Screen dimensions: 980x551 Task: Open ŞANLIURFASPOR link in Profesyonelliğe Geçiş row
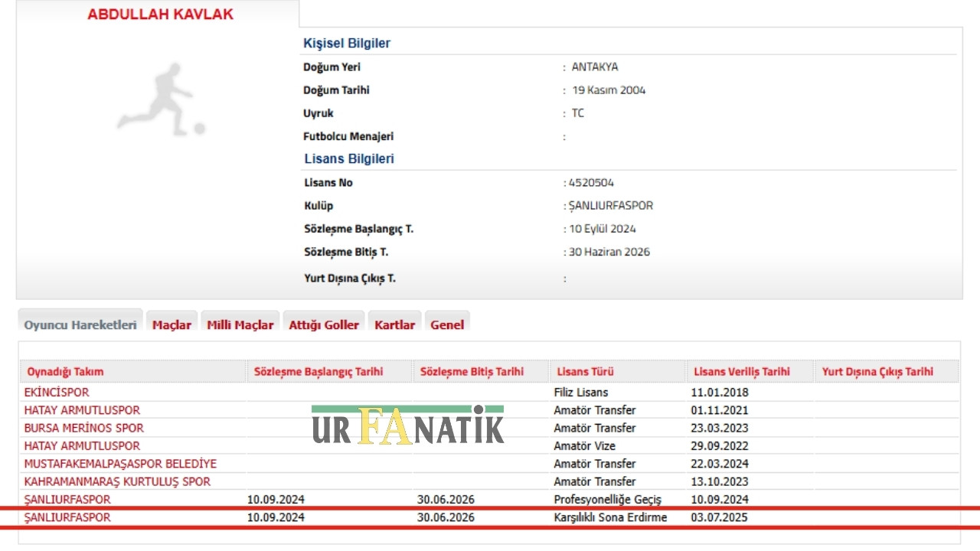click(67, 499)
